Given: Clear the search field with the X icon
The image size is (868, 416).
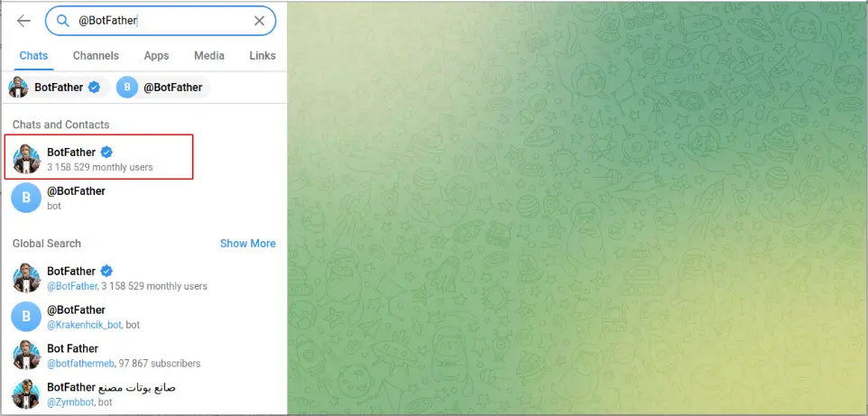Looking at the screenshot, I should [259, 21].
